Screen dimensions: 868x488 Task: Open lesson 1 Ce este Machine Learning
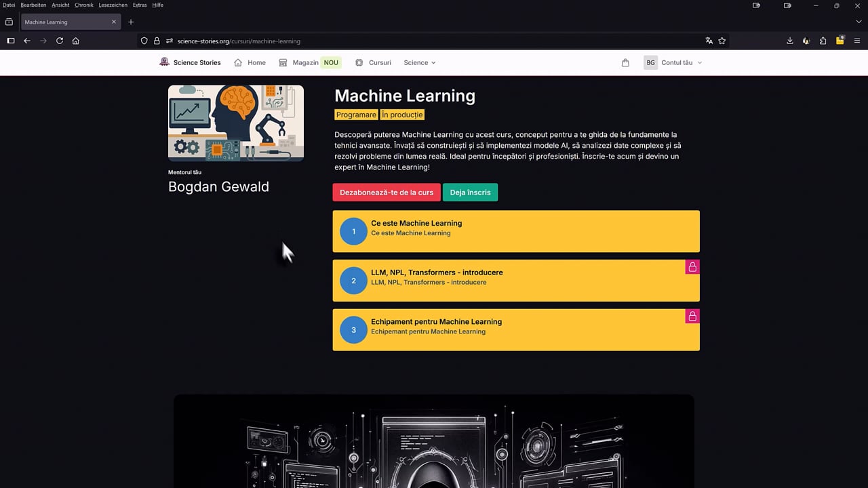[x=516, y=231]
